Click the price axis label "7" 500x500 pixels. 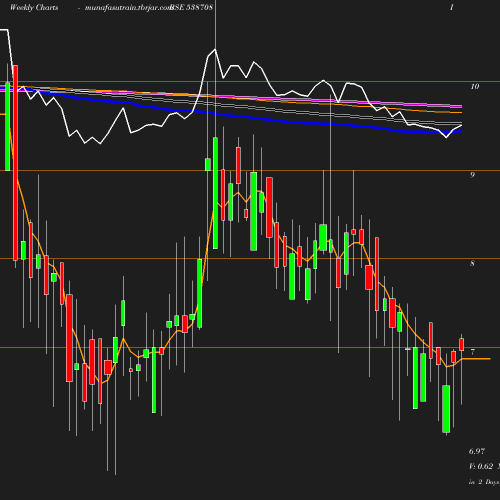tap(473, 352)
